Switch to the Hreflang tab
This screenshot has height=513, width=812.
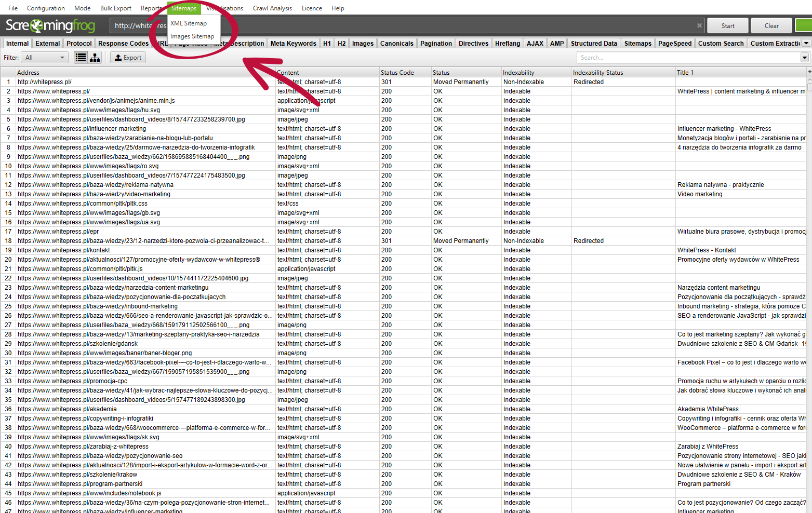[x=508, y=43]
